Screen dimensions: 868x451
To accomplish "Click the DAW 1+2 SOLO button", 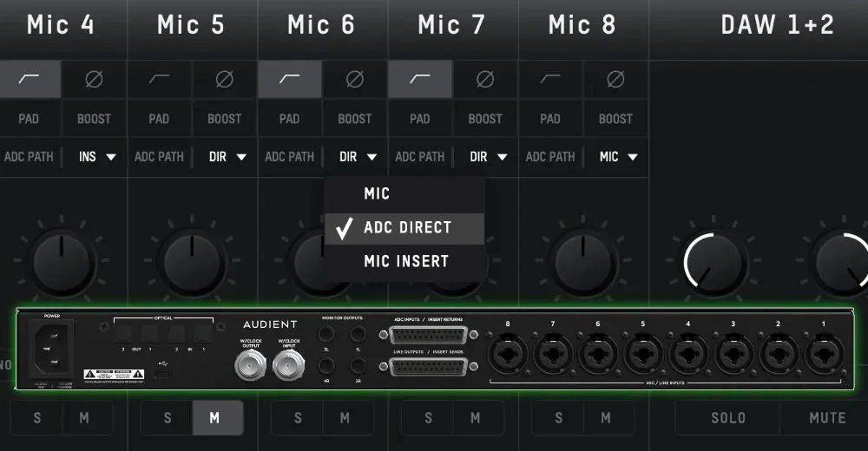I will pyautogui.click(x=727, y=418).
